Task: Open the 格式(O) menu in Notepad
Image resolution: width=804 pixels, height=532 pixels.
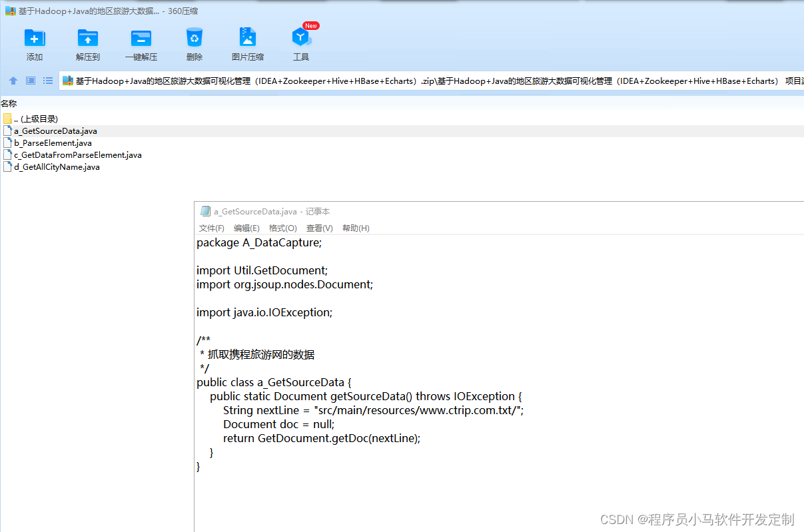Action: (x=282, y=228)
